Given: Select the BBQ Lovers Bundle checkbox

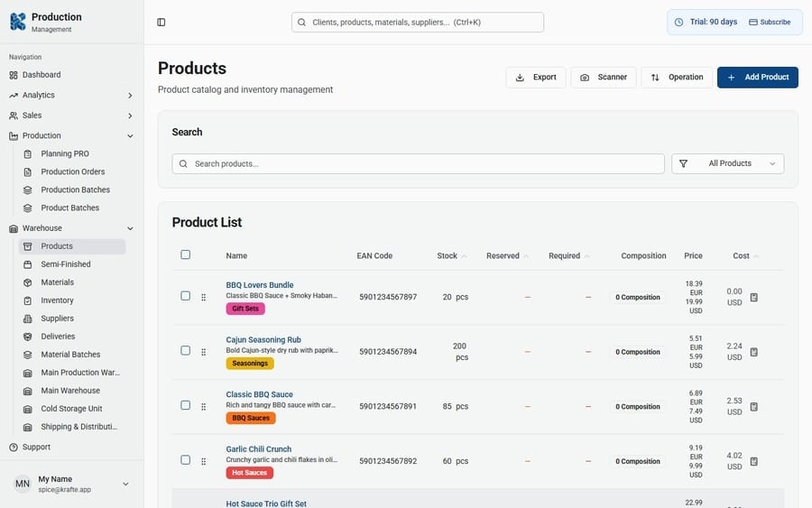Looking at the screenshot, I should coord(186,296).
